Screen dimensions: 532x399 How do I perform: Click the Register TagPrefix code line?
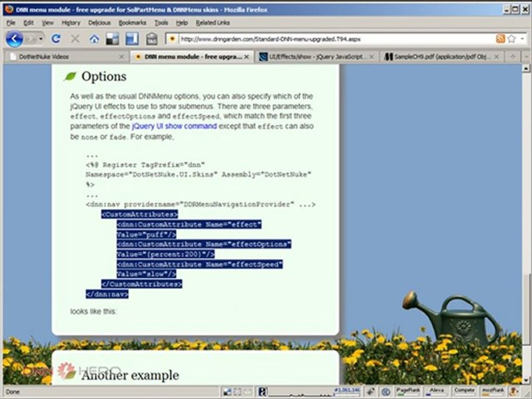145,165
